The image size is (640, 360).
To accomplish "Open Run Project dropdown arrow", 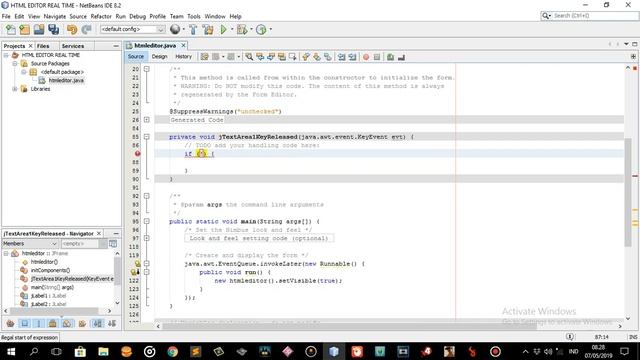I will pos(232,29).
